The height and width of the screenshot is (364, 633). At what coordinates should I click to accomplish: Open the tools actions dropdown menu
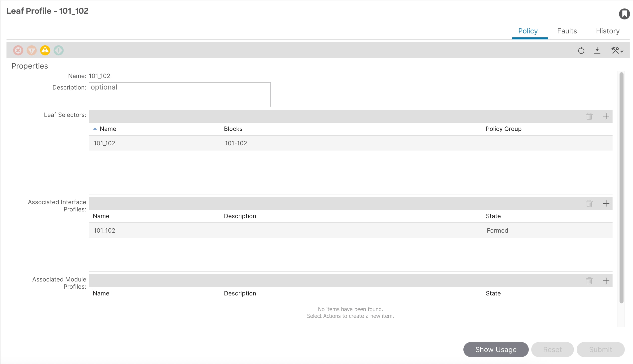(617, 51)
